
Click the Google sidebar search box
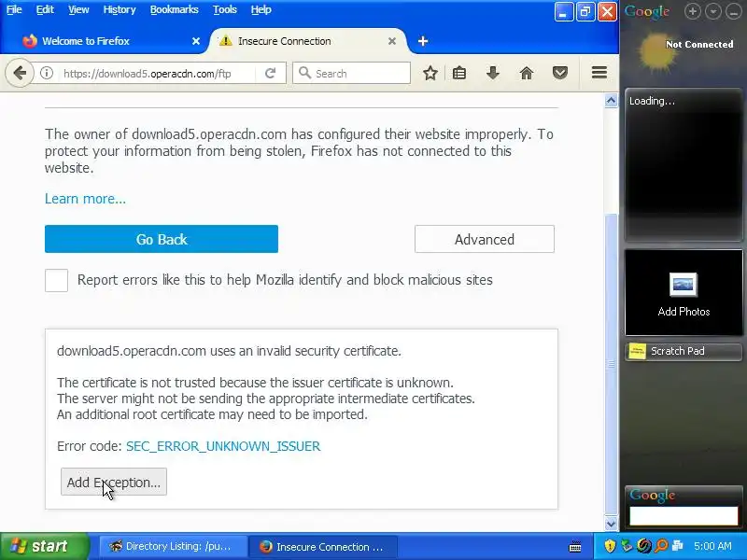(x=684, y=516)
